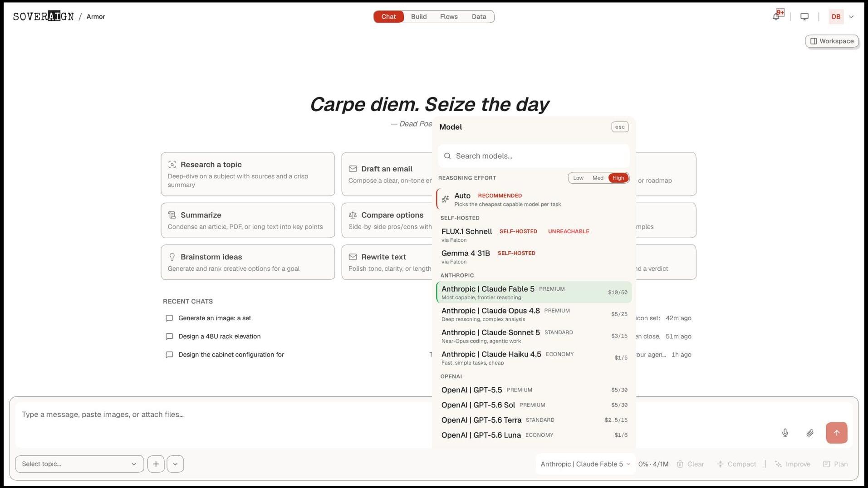Switch to the Data tab
The height and width of the screenshot is (488, 868).
coord(479,16)
